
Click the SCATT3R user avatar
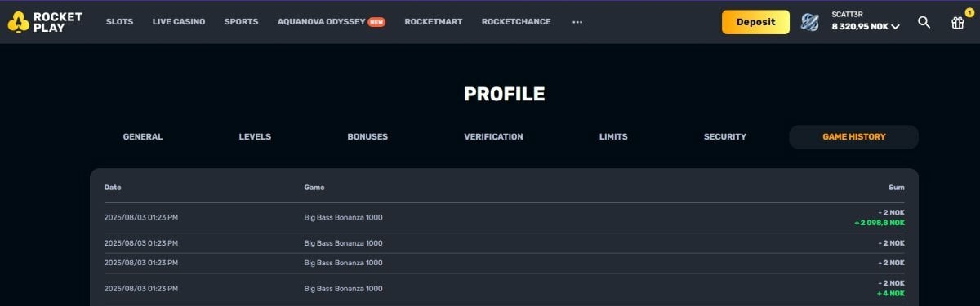coord(810,22)
